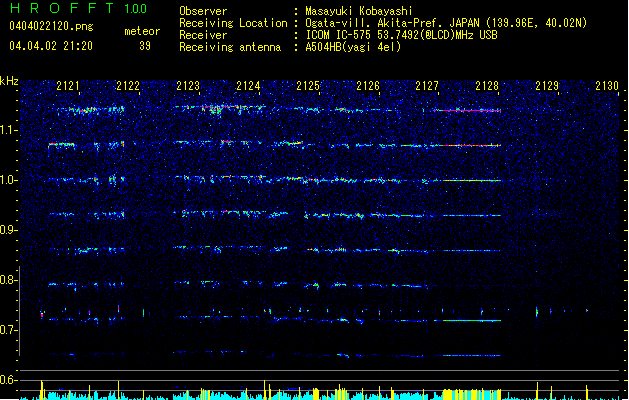Click observer name Masayuki Kobayashi
Screen dimensions: 629x400
tap(359, 11)
